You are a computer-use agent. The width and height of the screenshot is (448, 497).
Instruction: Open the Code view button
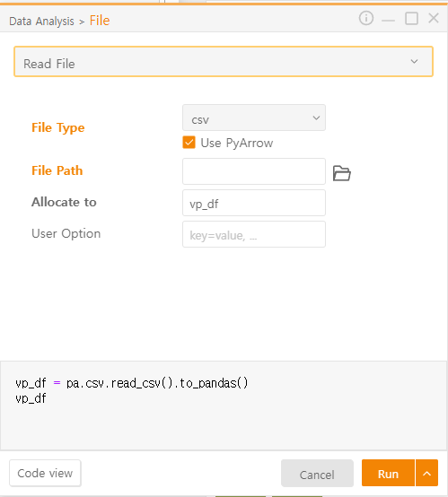45,473
